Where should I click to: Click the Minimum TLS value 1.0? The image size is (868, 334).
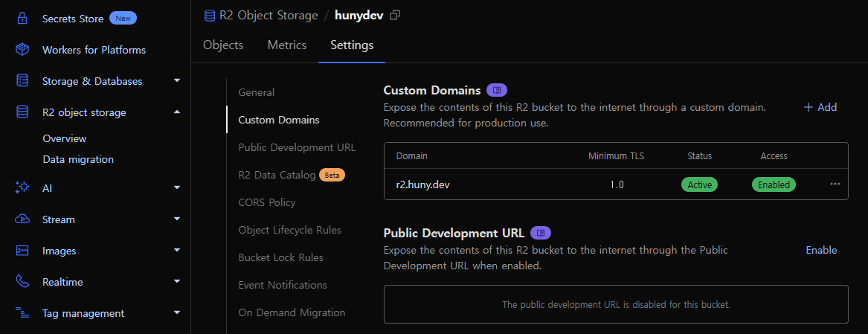click(x=617, y=185)
